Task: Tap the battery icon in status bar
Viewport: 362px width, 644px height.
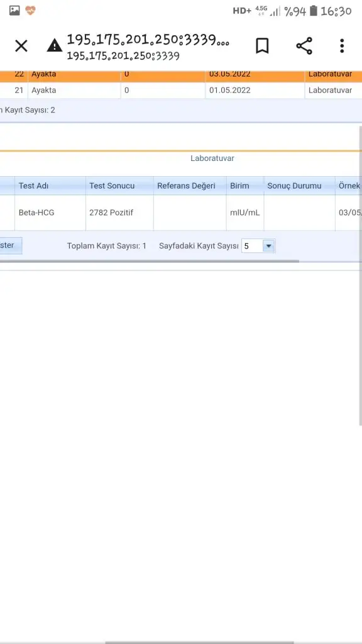Action: [313, 11]
